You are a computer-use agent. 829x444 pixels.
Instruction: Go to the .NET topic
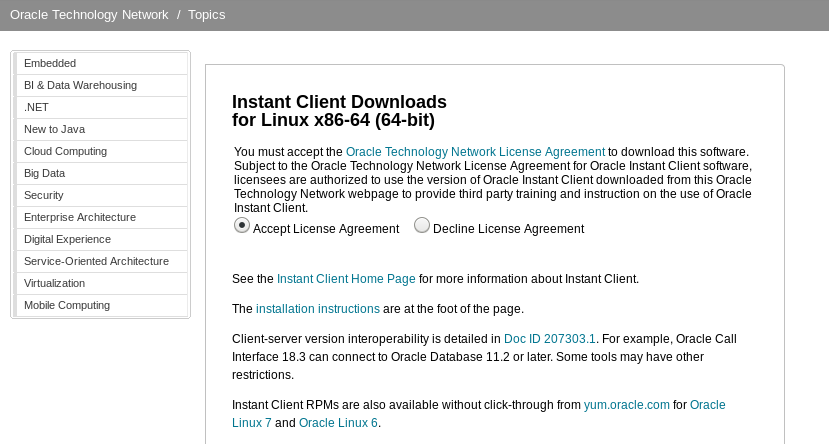100,107
